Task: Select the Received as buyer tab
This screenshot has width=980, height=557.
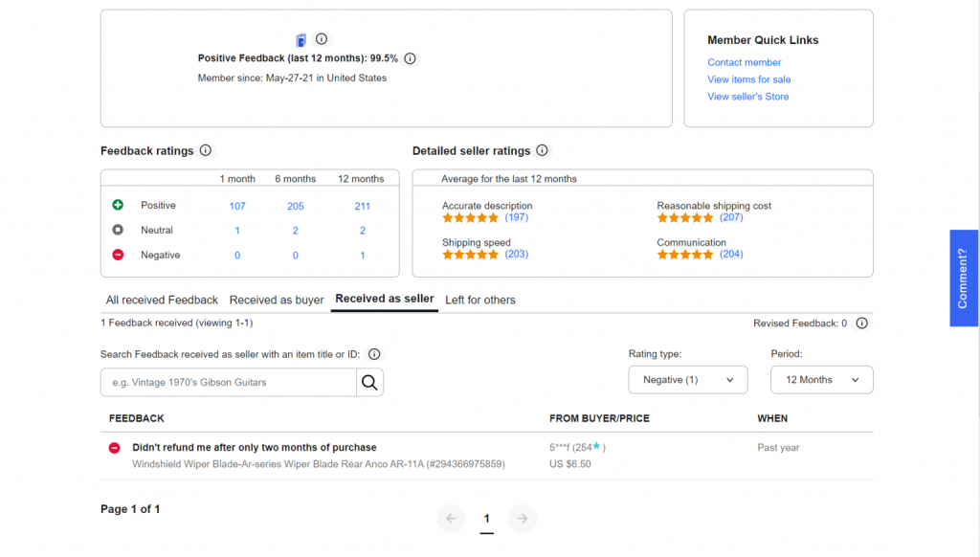Action: pos(277,300)
